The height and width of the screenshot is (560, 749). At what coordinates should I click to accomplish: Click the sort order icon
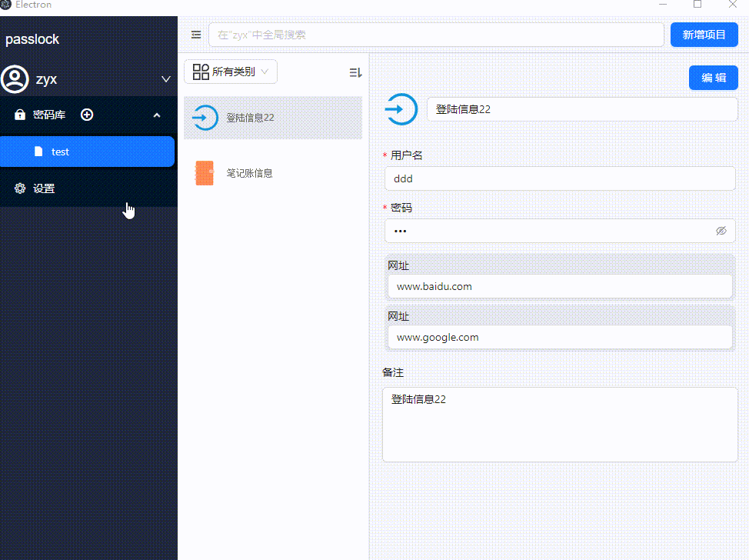point(355,72)
